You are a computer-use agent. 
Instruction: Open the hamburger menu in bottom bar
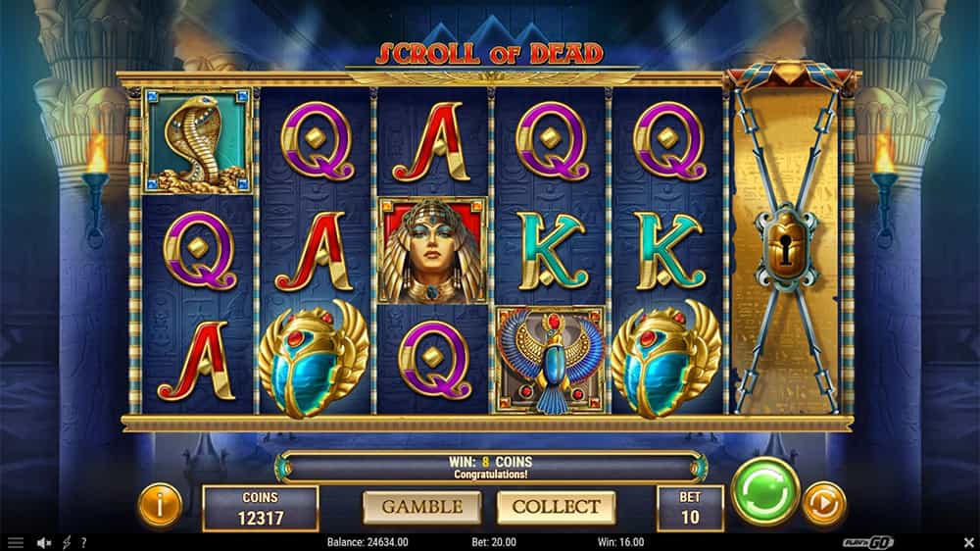15,543
